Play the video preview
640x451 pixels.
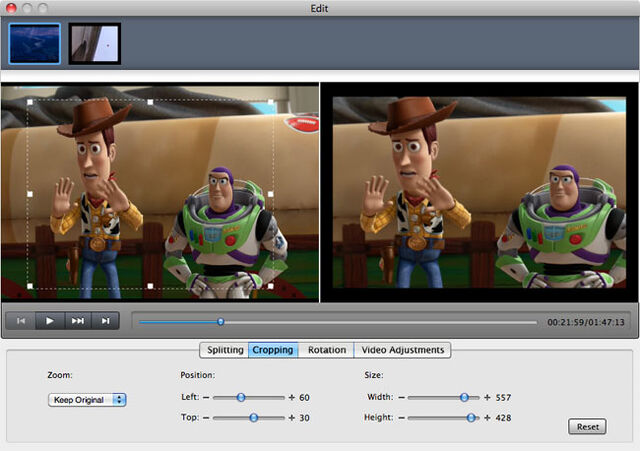[50, 321]
